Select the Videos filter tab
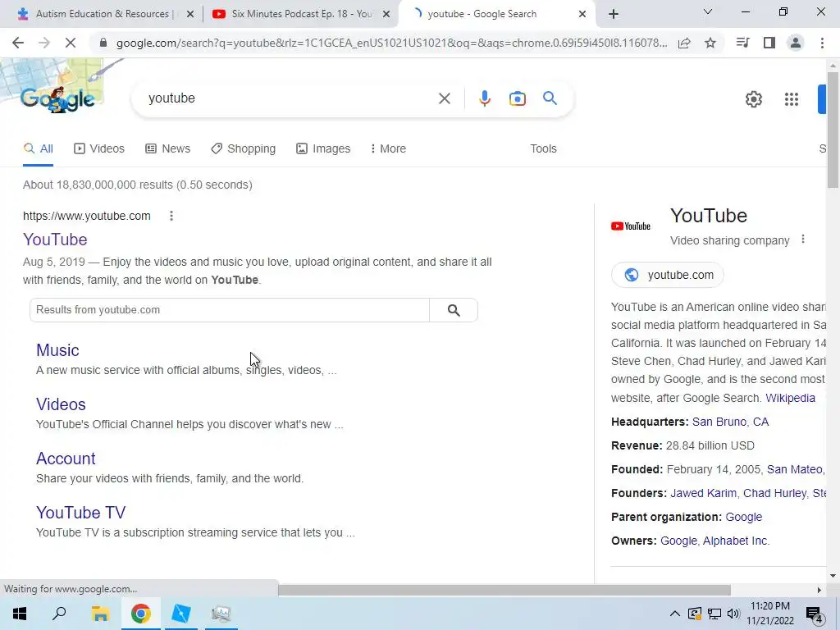This screenshot has width=840, height=630. click(99, 149)
